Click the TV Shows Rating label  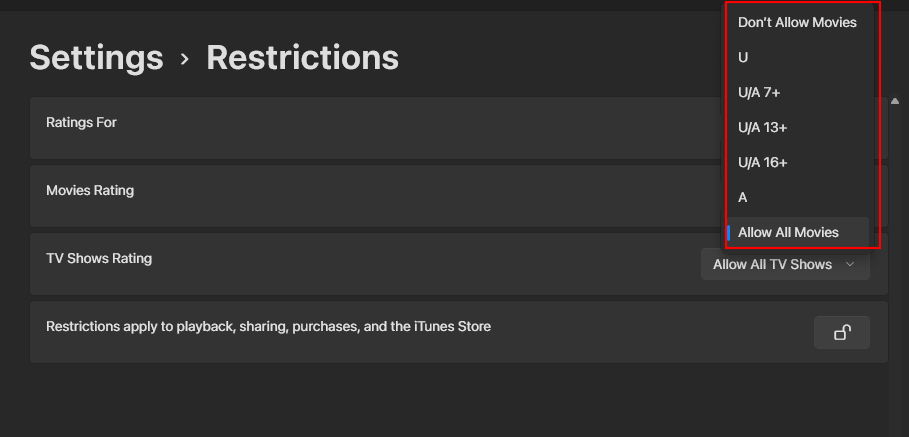point(99,258)
